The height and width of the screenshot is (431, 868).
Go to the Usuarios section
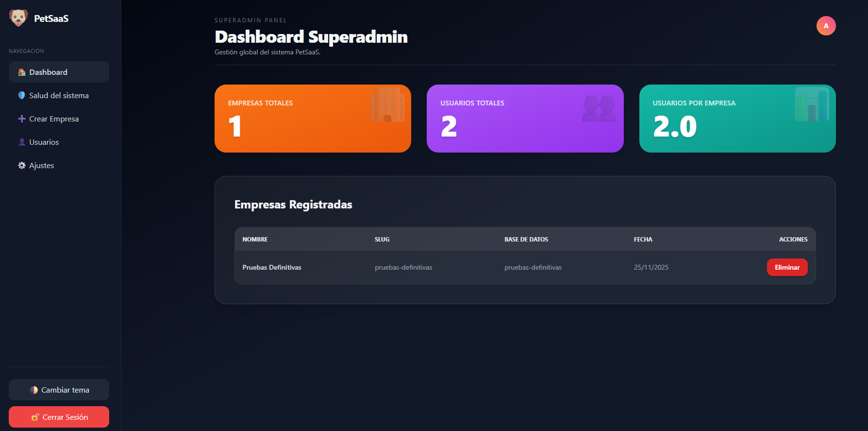point(44,142)
